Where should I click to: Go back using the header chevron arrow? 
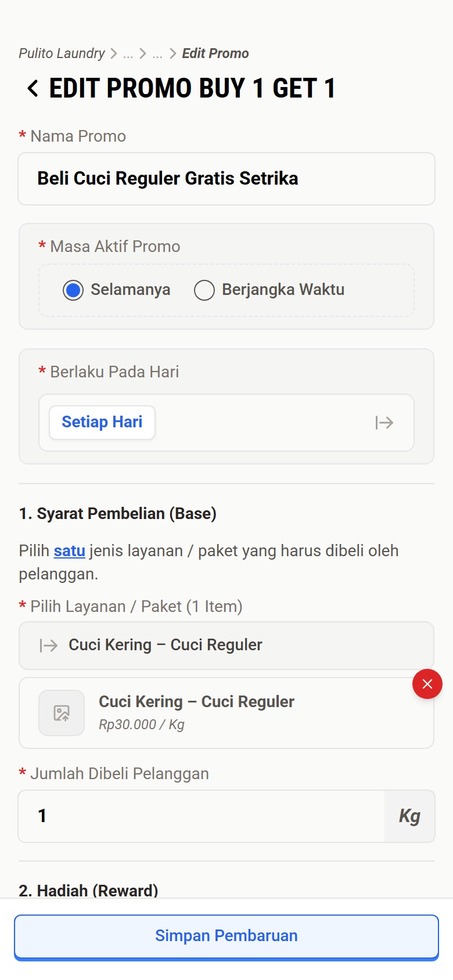(33, 89)
